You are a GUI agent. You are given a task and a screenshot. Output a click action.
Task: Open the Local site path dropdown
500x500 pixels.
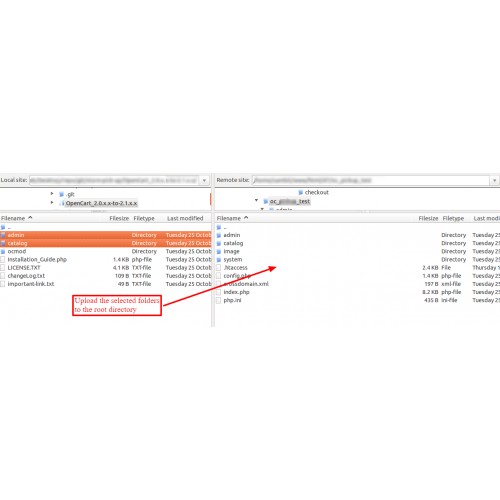tap(204, 180)
